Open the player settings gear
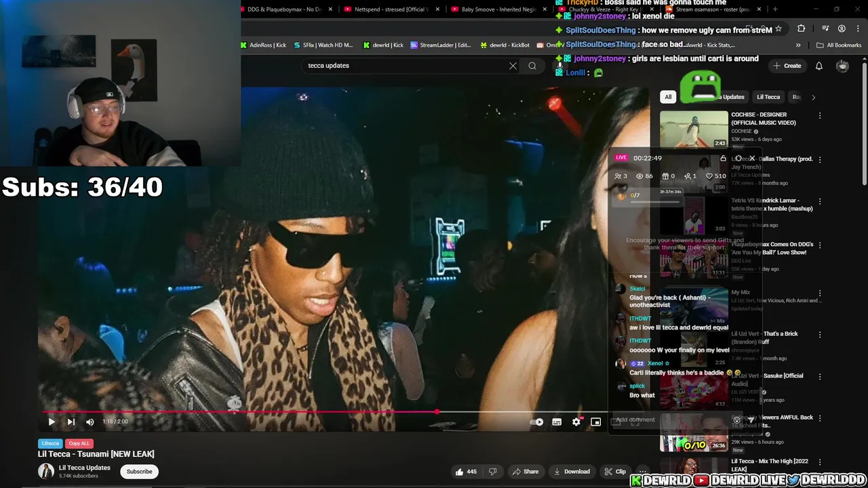This screenshot has height=488, width=868. tap(576, 422)
